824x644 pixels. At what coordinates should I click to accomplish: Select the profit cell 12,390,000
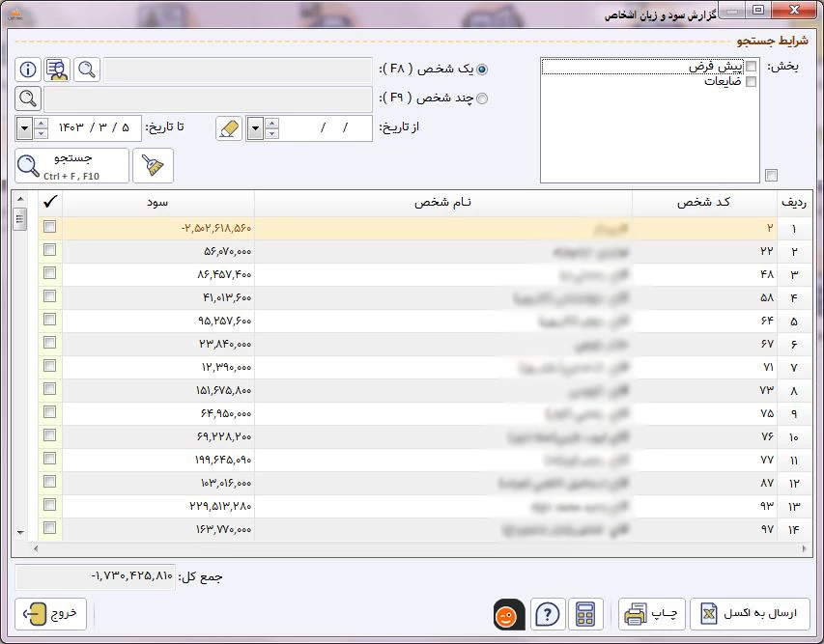pyautogui.click(x=158, y=368)
